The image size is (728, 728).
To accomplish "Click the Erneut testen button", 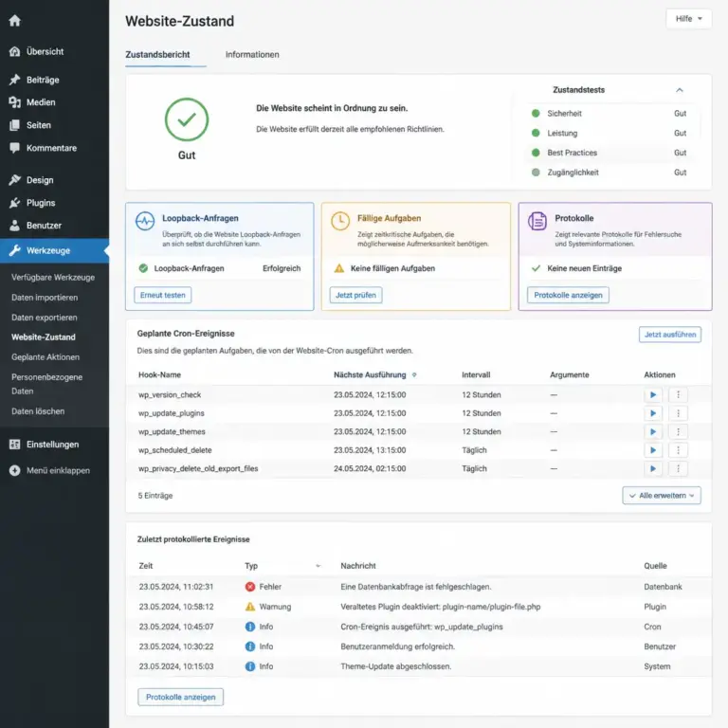I will coord(162,295).
